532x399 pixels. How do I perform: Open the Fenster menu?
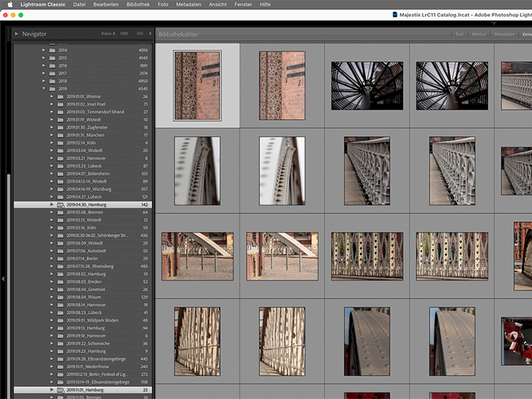click(243, 5)
